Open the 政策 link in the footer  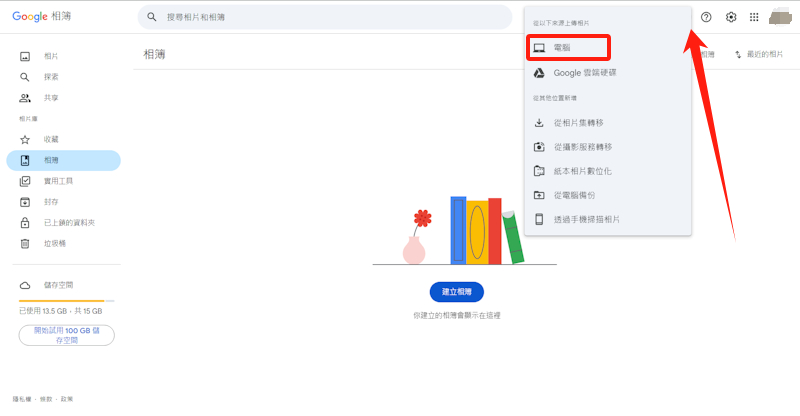[x=67, y=399]
